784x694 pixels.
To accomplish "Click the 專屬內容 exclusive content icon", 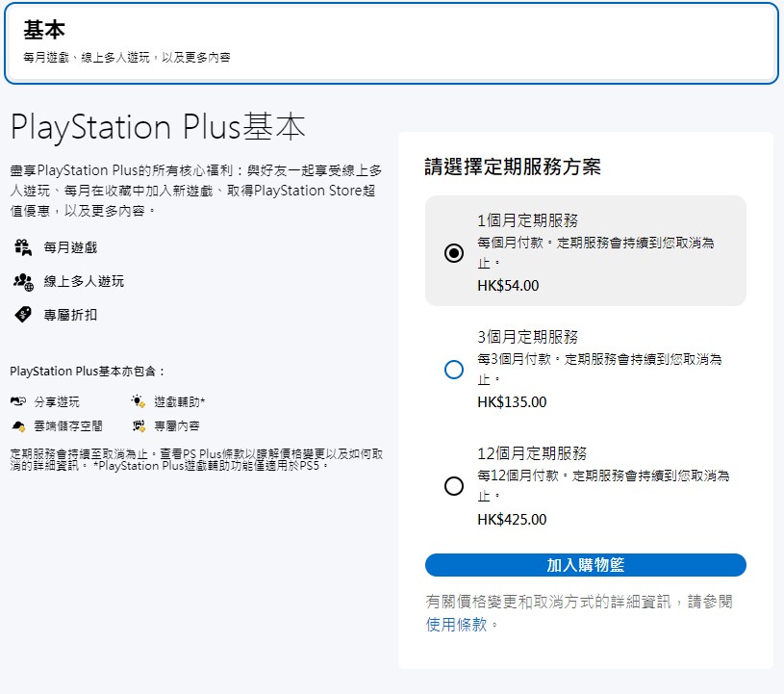I will point(139,425).
